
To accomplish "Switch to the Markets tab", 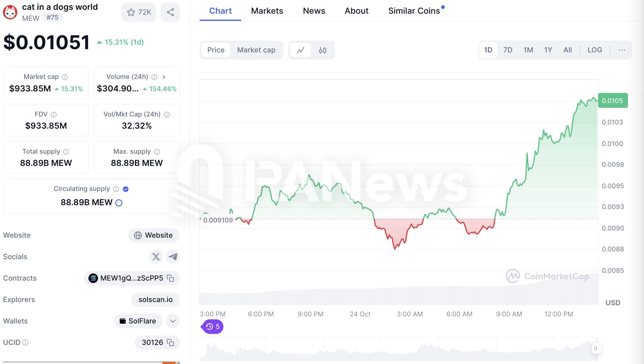I will 267,11.
